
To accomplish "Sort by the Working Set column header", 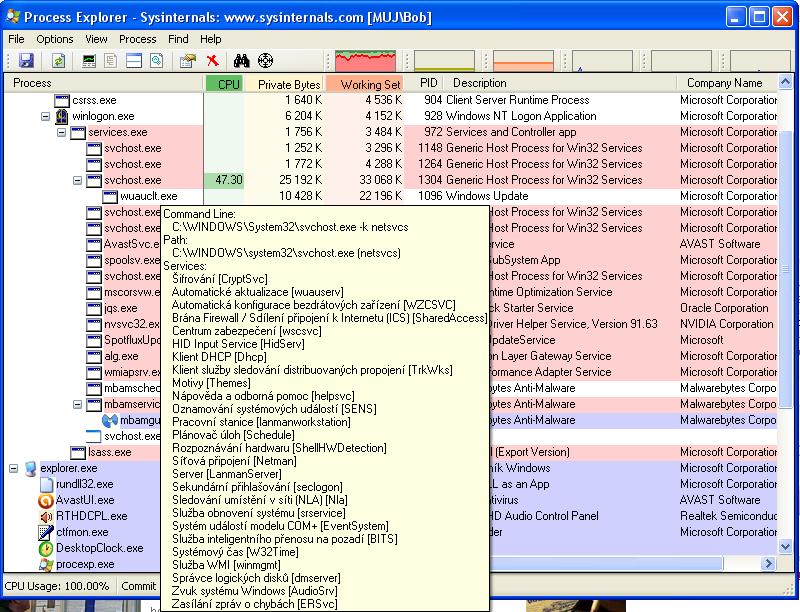I will (369, 84).
